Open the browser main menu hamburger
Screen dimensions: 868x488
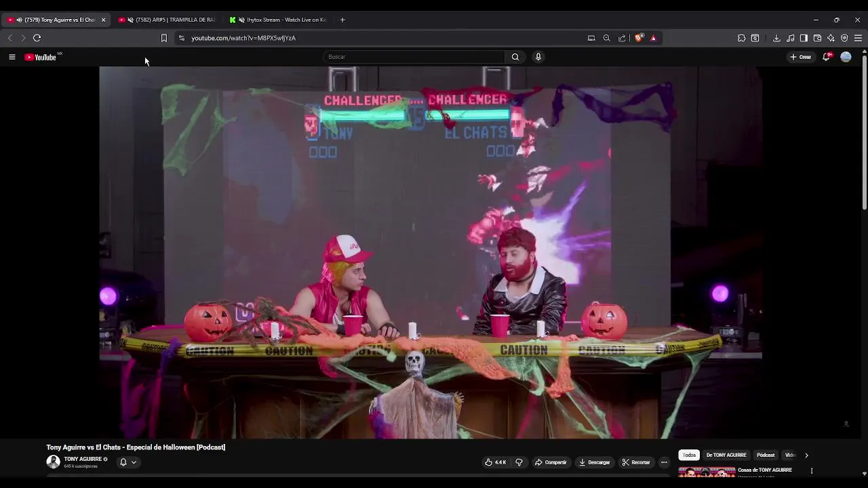point(858,38)
